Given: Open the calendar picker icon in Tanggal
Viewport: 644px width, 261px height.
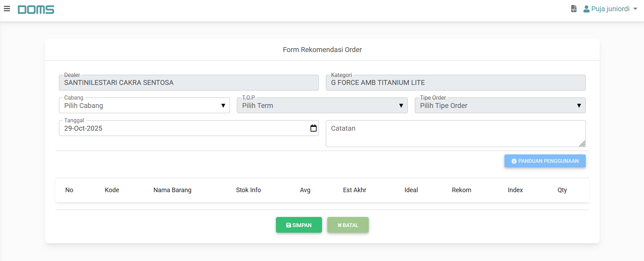Looking at the screenshot, I should click(x=313, y=128).
